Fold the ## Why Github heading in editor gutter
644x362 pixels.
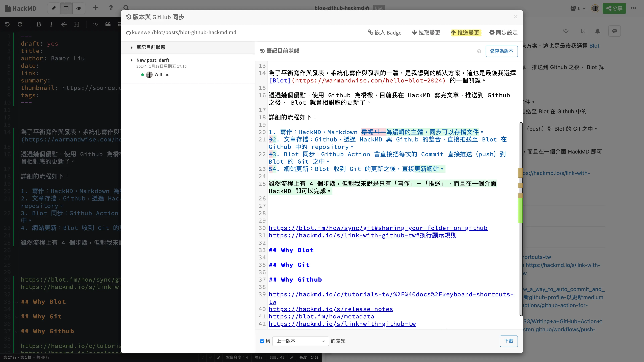[17, 331]
